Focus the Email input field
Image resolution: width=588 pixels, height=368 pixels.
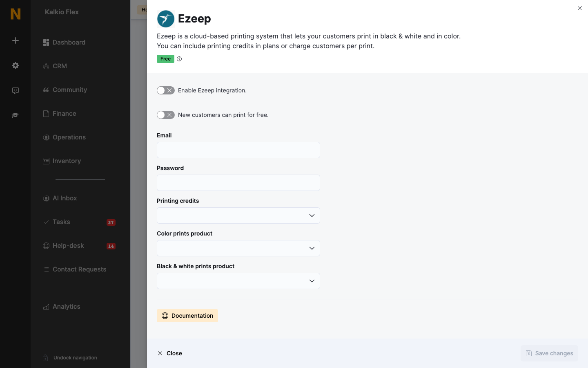pyautogui.click(x=238, y=150)
